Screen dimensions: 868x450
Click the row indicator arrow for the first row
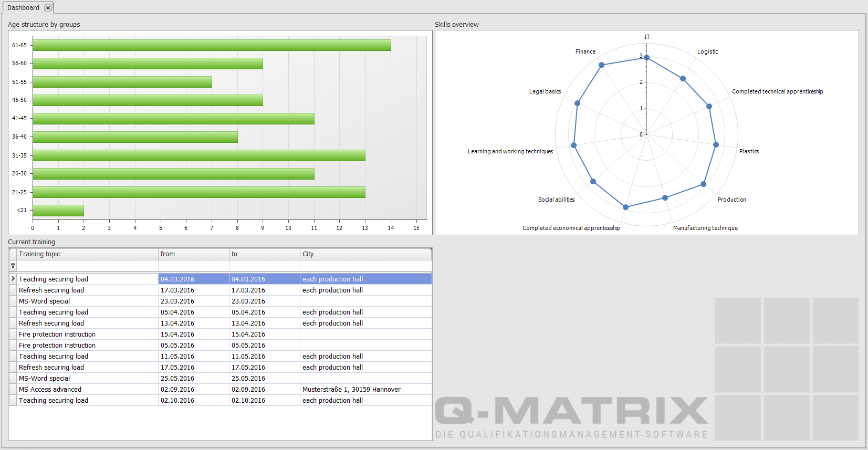pyautogui.click(x=13, y=279)
